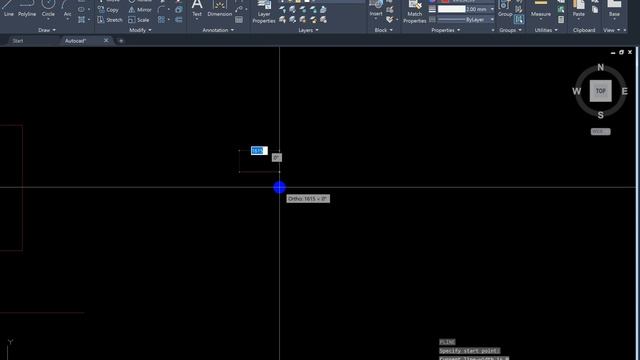Expand the Block panel dropdown
Screen dimensions: 640x360
point(383,30)
